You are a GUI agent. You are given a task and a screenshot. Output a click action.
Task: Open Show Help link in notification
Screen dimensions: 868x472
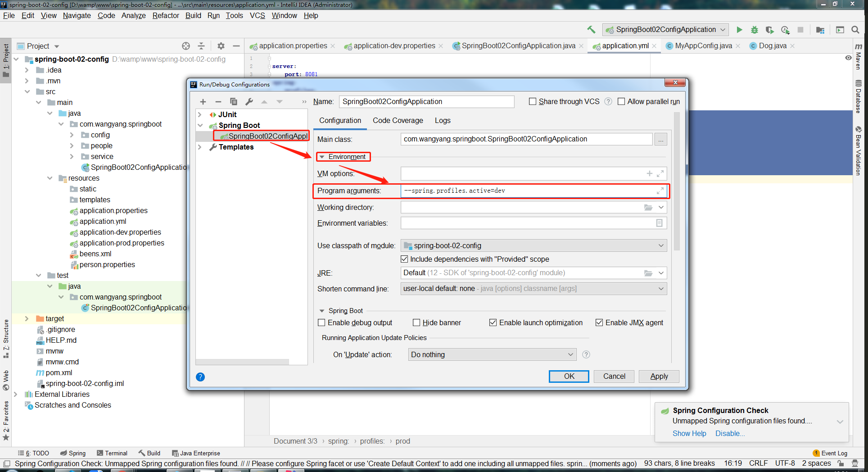[689, 434]
